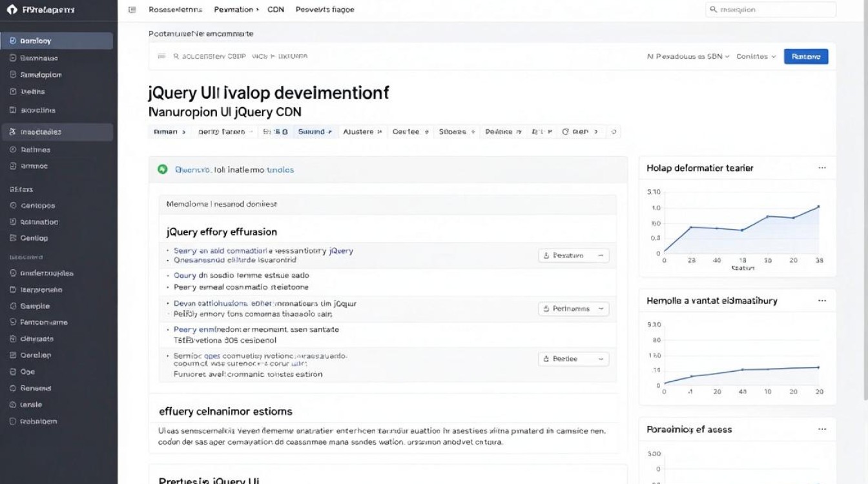Expand the "Pertnamns" dropdown button
Viewport: 868px width, 484px height.
pos(573,309)
